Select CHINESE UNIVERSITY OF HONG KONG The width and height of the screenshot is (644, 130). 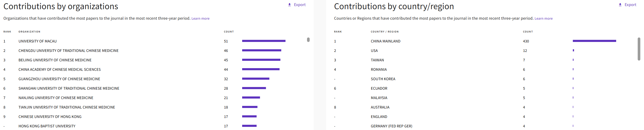point(50,117)
